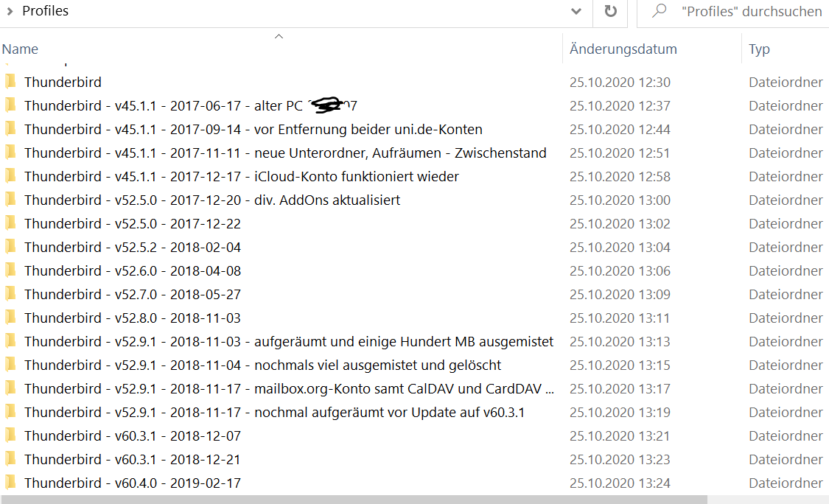829x504 pixels.
Task: Select folder "nochmal aufgeräumt vor Update auf v60.3.1"
Action: [274, 413]
